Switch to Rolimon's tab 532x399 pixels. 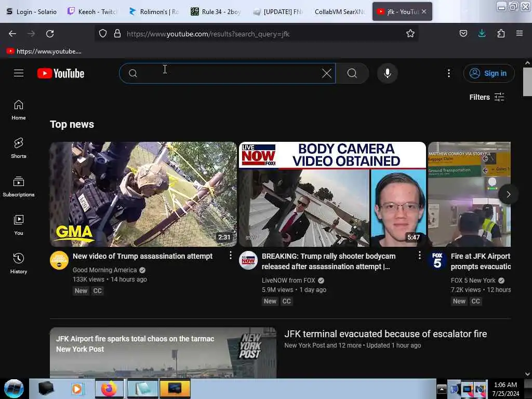point(154,11)
